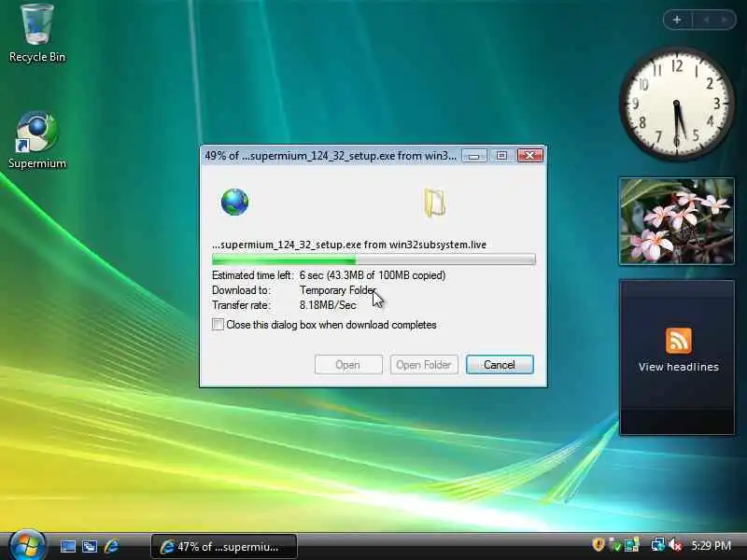The image size is (747, 560).
Task: Click the globe icon in download dialog
Action: [234, 202]
